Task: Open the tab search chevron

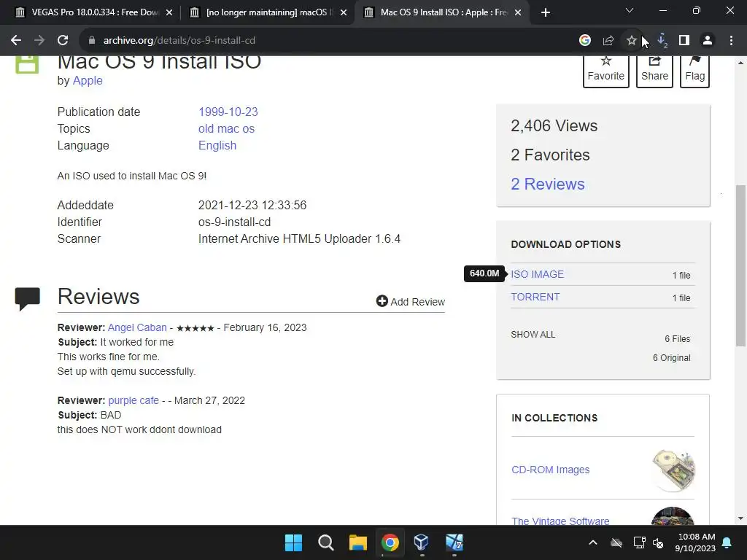Action: click(630, 10)
